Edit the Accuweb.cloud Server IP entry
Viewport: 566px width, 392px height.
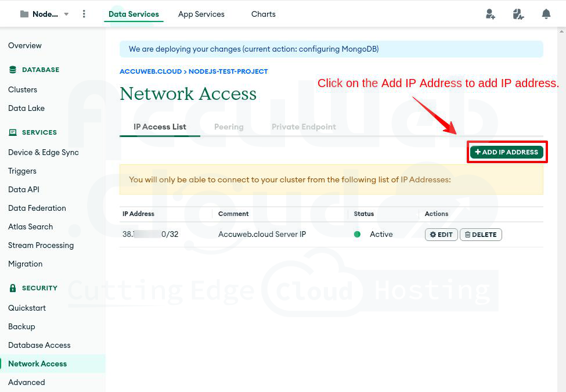pos(441,235)
